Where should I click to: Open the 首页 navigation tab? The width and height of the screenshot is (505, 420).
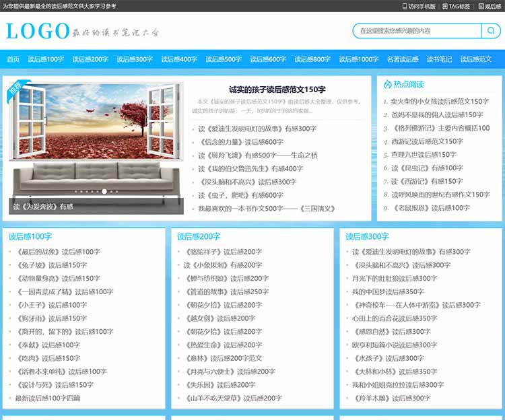(13, 59)
